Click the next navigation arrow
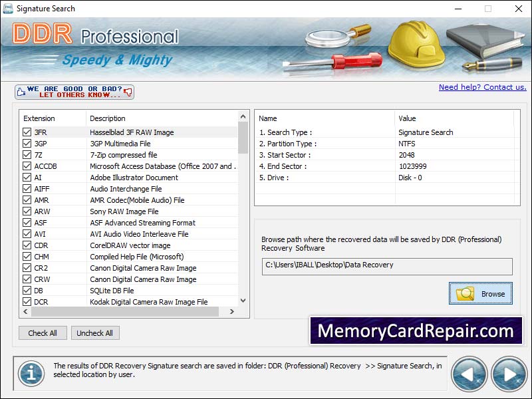This screenshot has height=399, width=532. click(508, 374)
